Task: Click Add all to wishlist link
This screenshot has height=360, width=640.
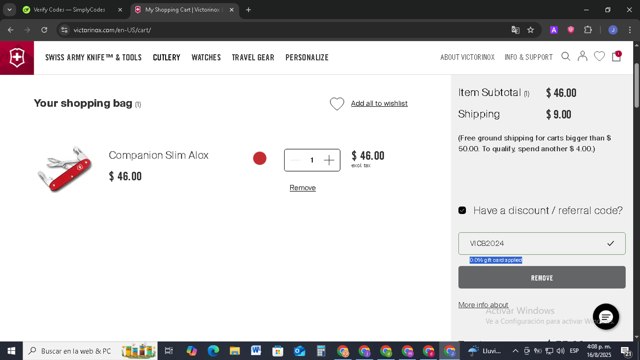Action: [x=379, y=104]
